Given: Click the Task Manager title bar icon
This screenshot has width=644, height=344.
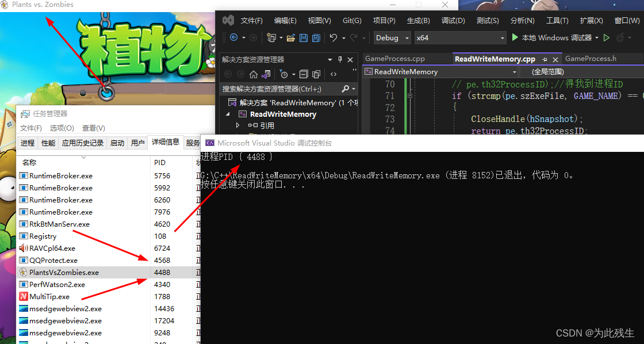Looking at the screenshot, I should pos(25,114).
